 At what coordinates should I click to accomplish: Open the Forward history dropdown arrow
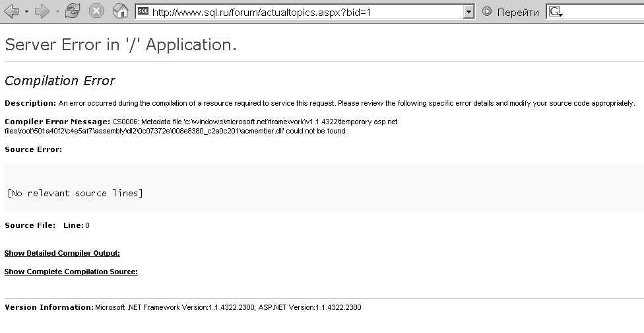[x=57, y=12]
